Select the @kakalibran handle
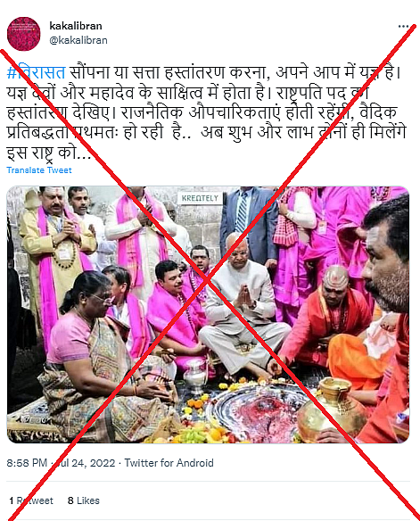 (78, 40)
